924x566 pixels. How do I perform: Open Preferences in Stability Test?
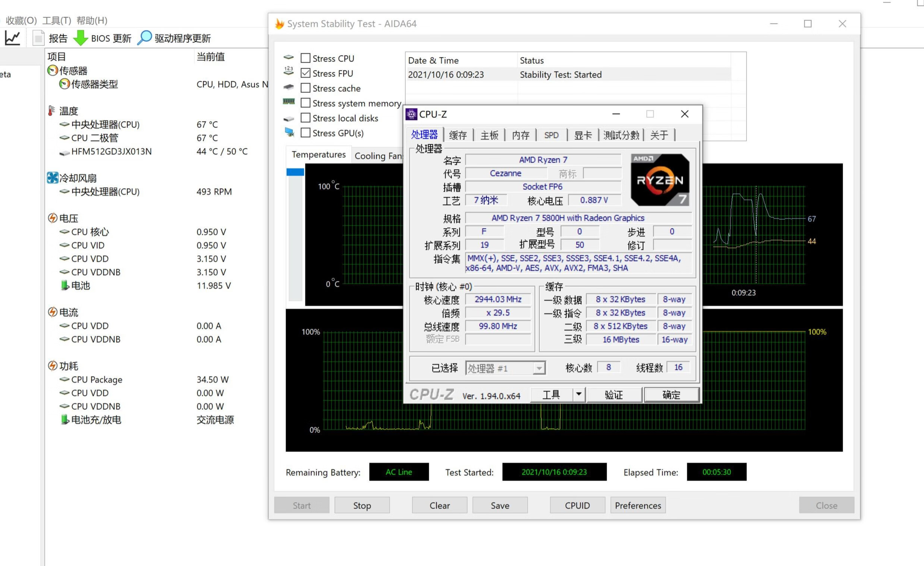click(638, 505)
